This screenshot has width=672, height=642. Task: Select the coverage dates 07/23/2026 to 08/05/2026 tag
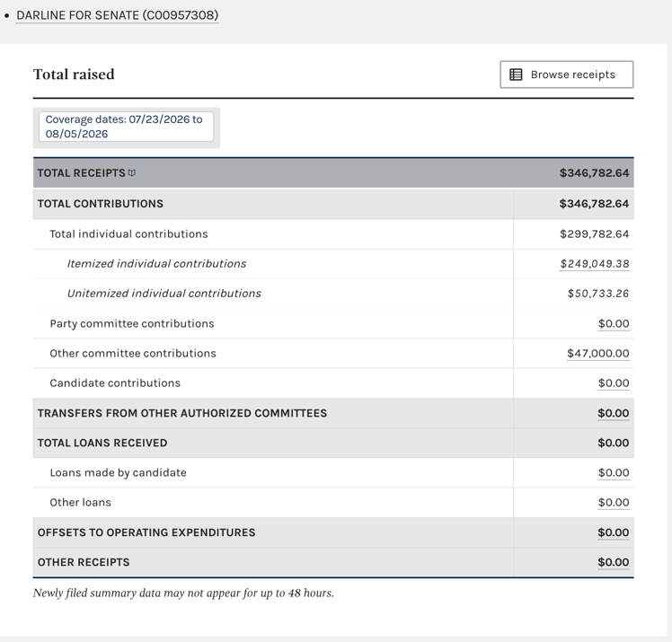126,127
